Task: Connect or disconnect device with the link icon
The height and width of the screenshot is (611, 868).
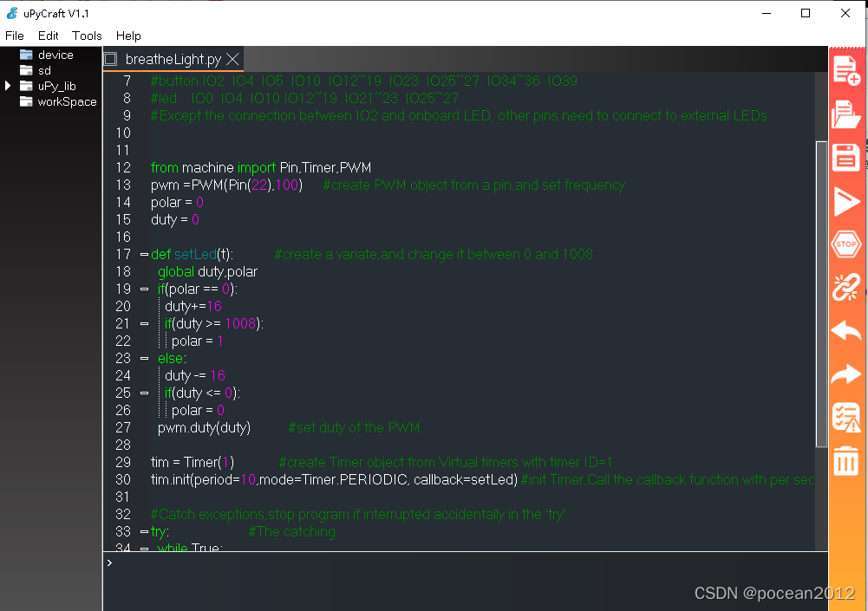Action: pyautogui.click(x=845, y=287)
